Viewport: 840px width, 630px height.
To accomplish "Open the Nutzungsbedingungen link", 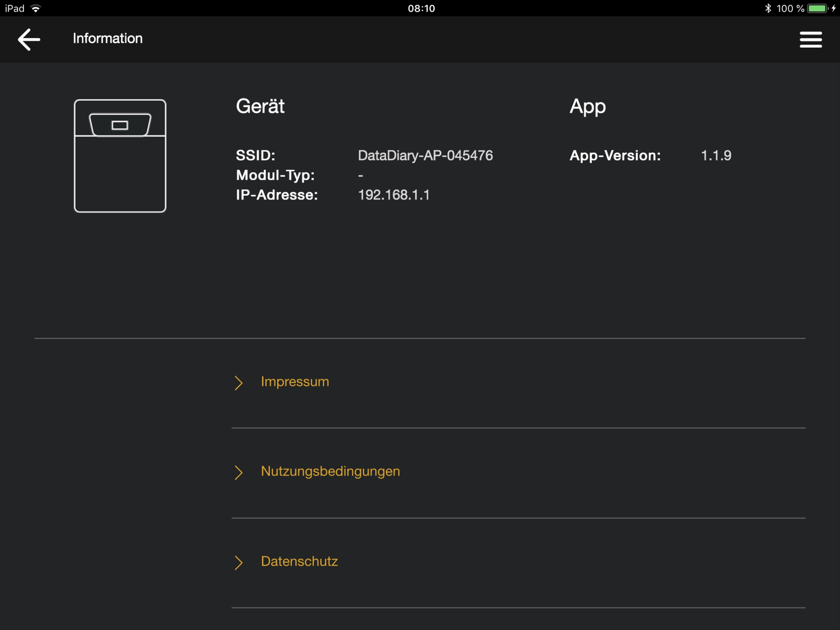I will click(x=330, y=471).
